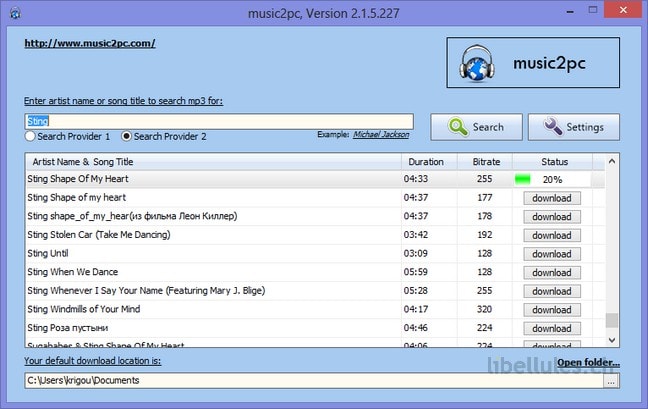
Task: Select Search Provider 2 radio button
Action: coord(126,136)
